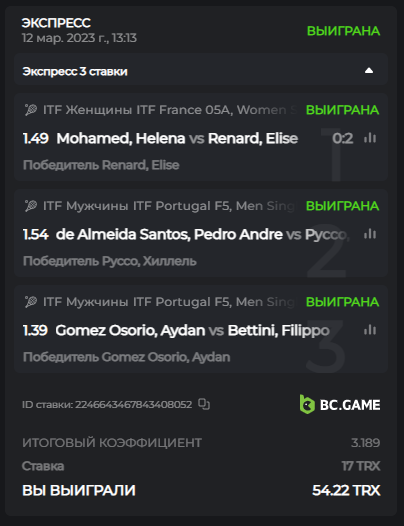Click tennis racket icon in second bet card
Image resolution: width=404 pixels, height=526 pixels.
[31, 206]
